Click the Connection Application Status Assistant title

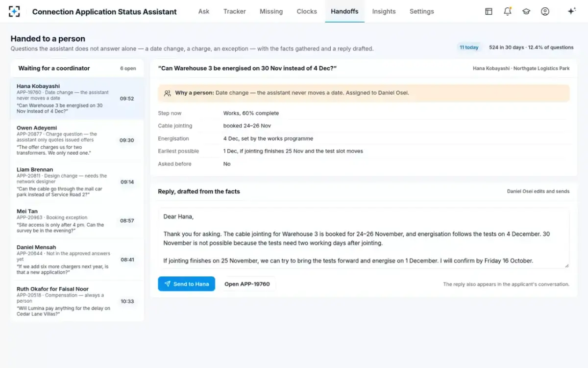point(104,11)
